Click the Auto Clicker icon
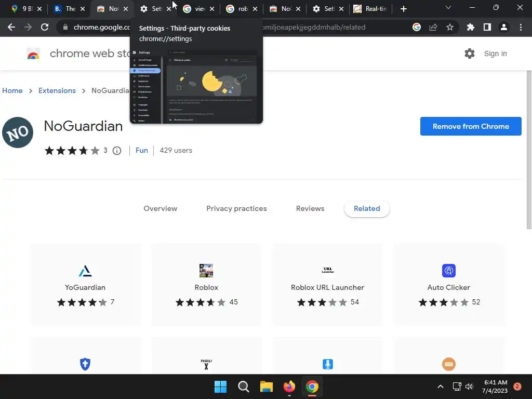Image resolution: width=532 pixels, height=399 pixels. 449,271
